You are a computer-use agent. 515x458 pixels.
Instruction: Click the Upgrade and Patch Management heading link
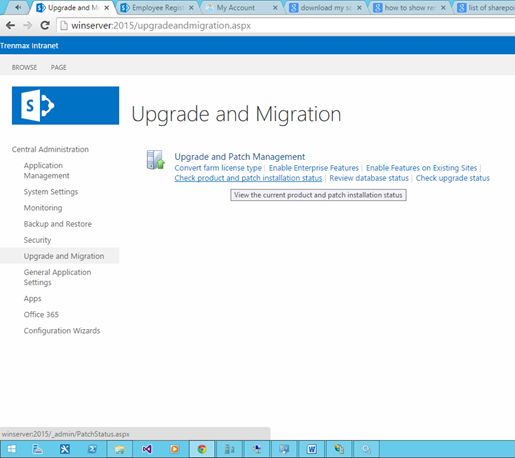tap(240, 157)
